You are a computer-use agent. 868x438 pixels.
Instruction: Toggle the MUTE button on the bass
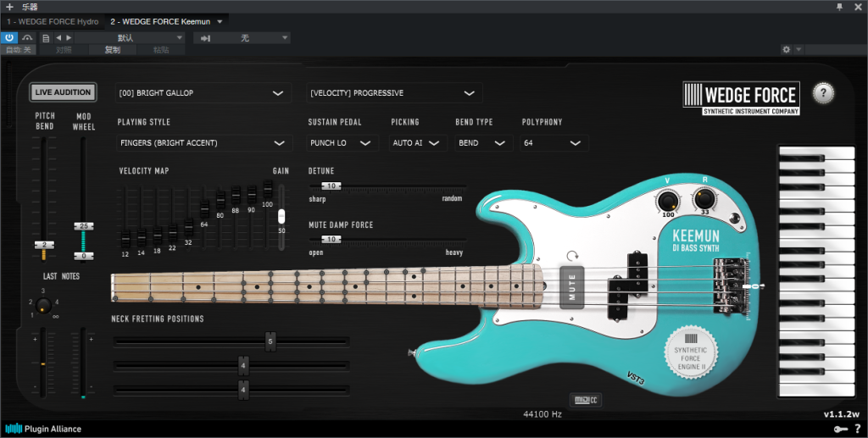click(572, 287)
